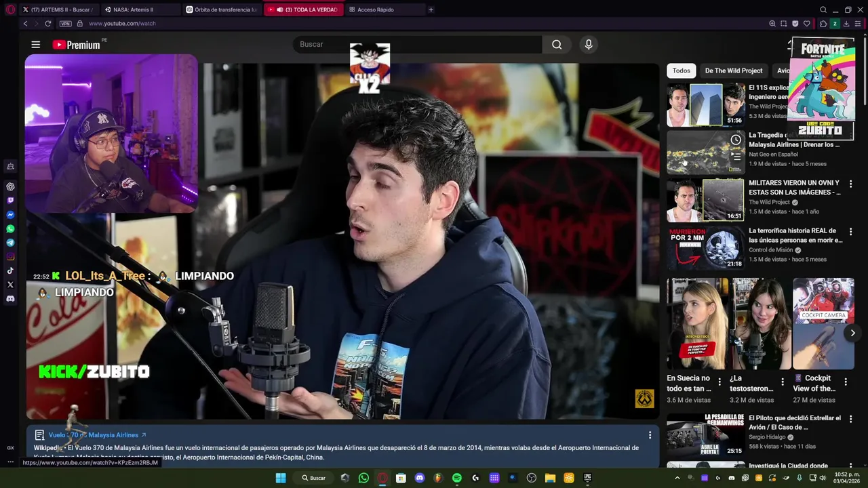
Task: Open browser downloads icon
Action: (x=846, y=24)
